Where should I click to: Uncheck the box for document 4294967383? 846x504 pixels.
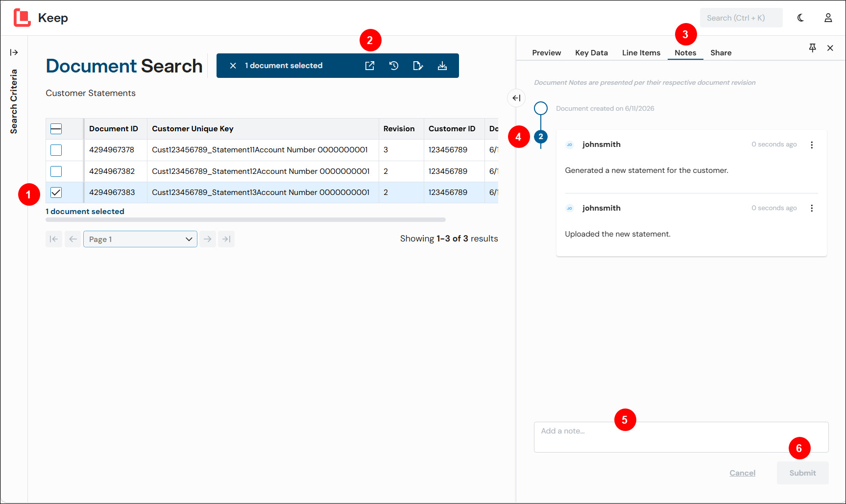point(56,192)
